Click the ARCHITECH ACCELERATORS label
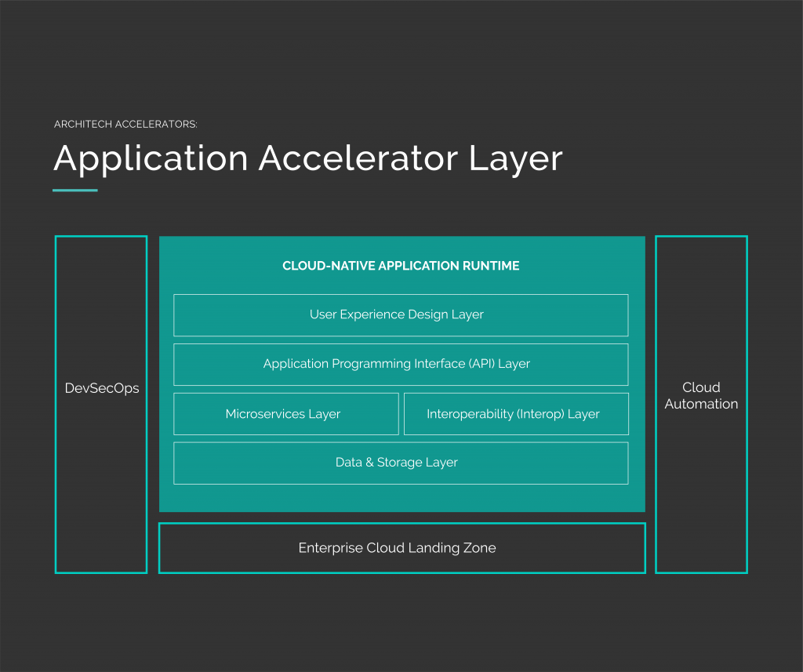Viewport: 803px width, 672px height. (x=125, y=124)
